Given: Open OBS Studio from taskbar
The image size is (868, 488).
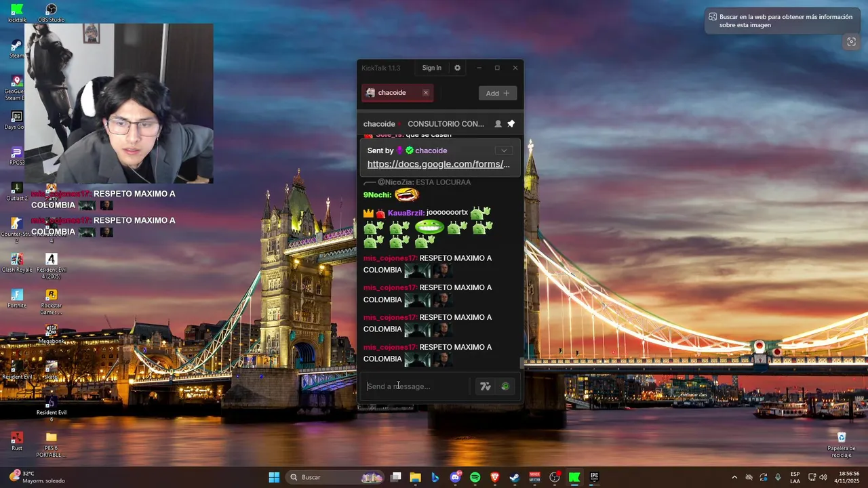Looking at the screenshot, I should [555, 477].
